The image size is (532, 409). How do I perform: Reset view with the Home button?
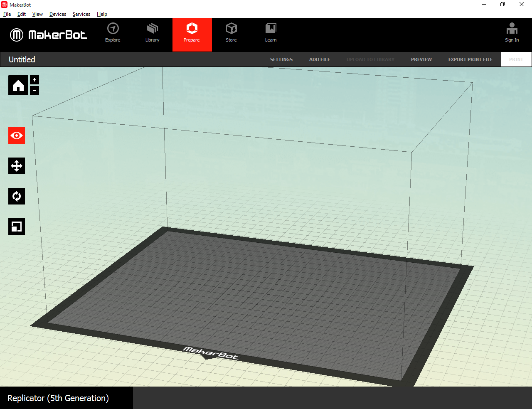18,85
